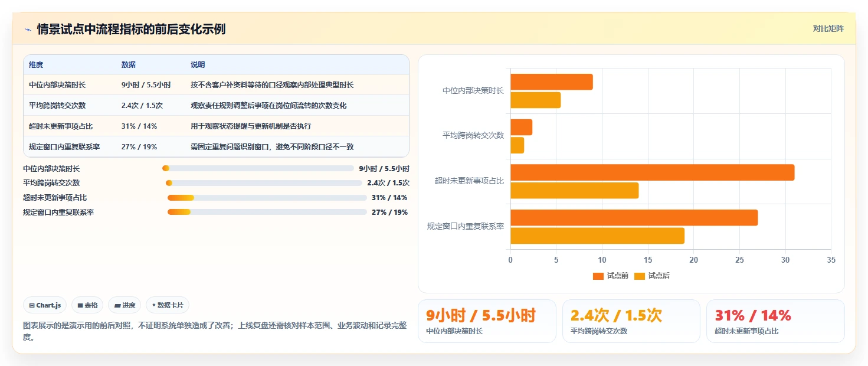Screen dimensions: 868x366
Task: Click chart axis label 超时未更新事项占比
Action: coord(470,181)
